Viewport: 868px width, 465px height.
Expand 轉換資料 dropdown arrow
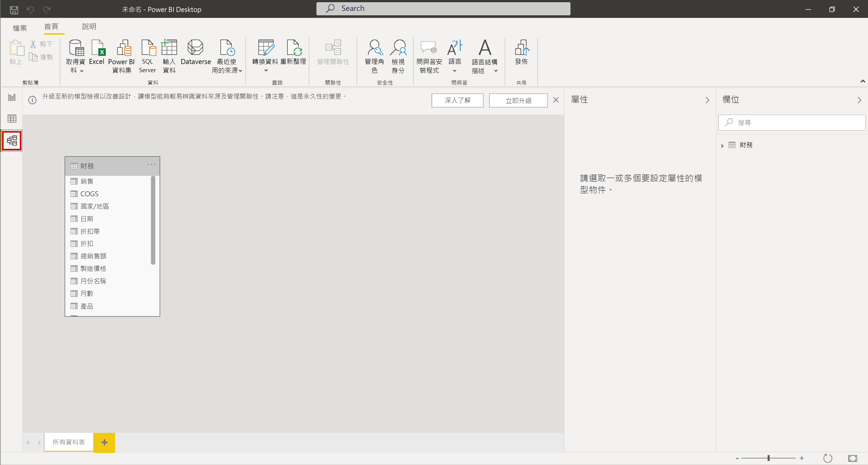[266, 70]
